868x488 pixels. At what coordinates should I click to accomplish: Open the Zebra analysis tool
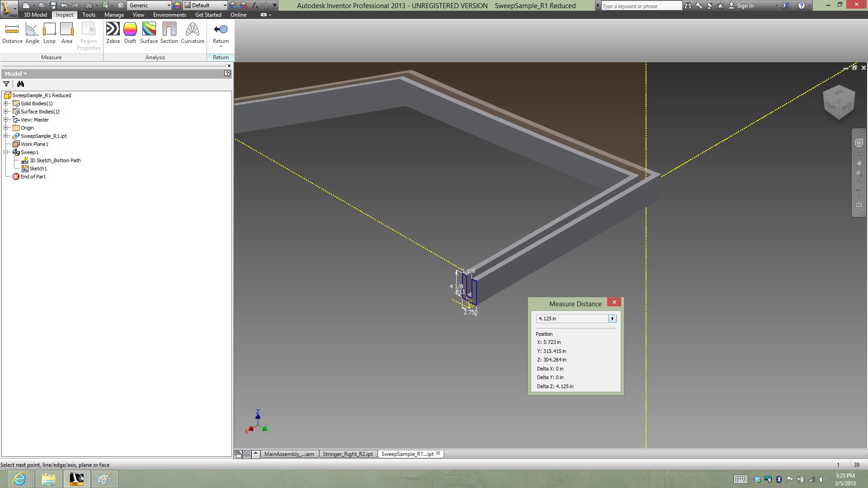coord(113,32)
